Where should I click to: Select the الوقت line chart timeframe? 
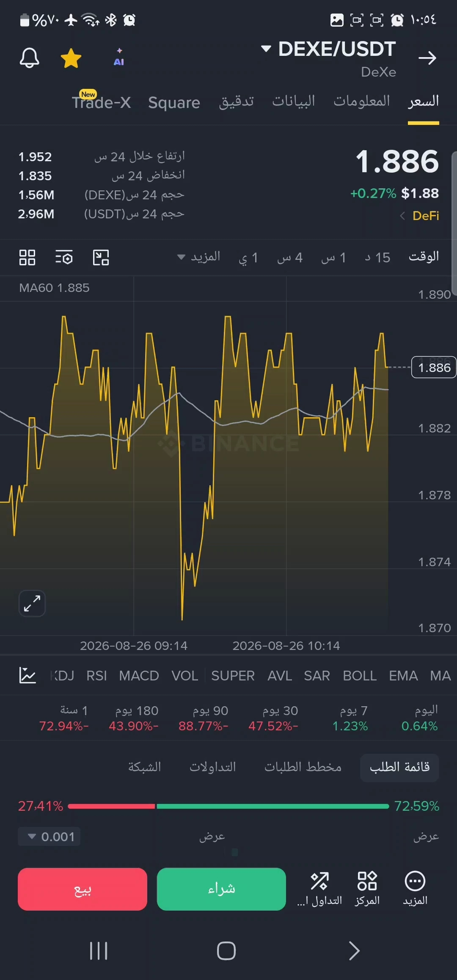click(424, 257)
